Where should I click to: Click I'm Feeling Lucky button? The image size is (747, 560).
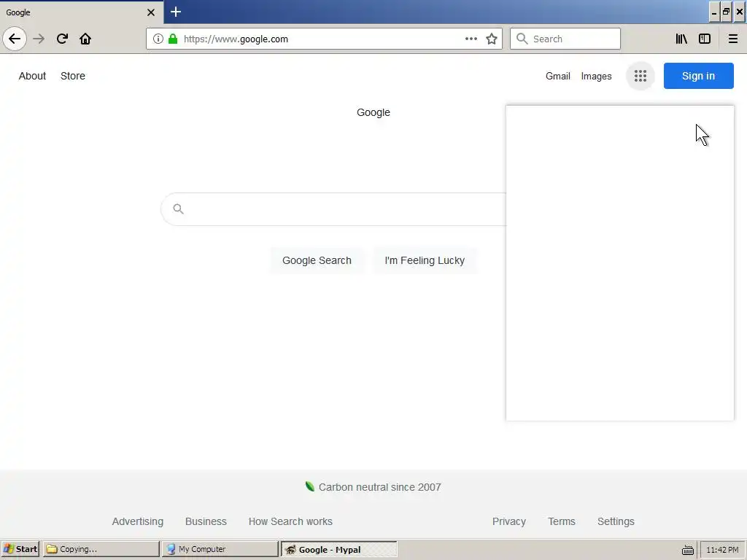[425, 260]
